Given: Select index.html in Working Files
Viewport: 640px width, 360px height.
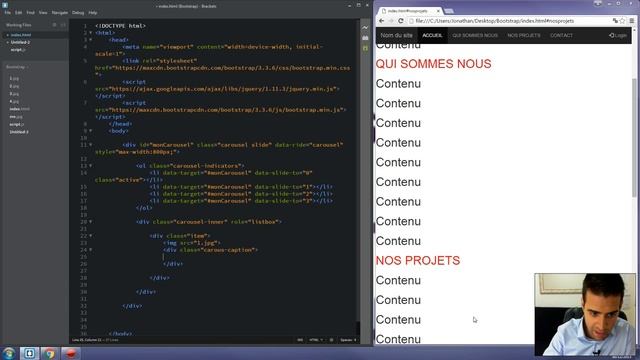Looking at the screenshot, I should pyautogui.click(x=21, y=35).
